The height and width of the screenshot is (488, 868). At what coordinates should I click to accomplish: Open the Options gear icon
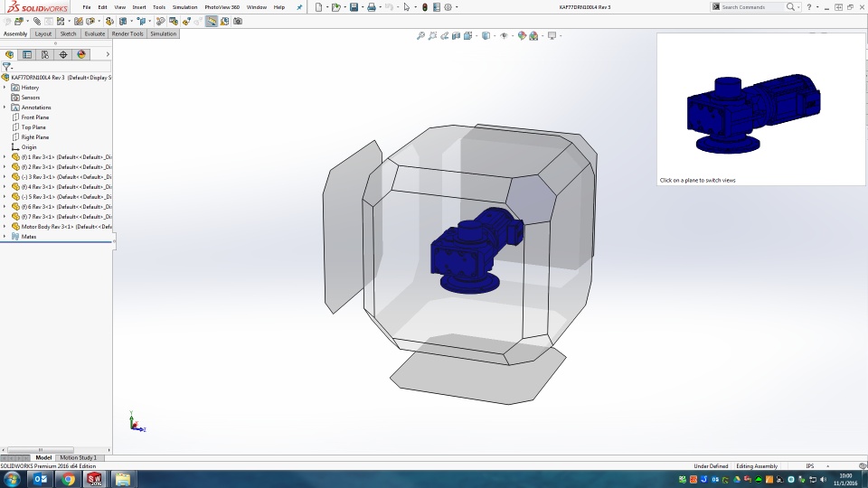tap(448, 7)
